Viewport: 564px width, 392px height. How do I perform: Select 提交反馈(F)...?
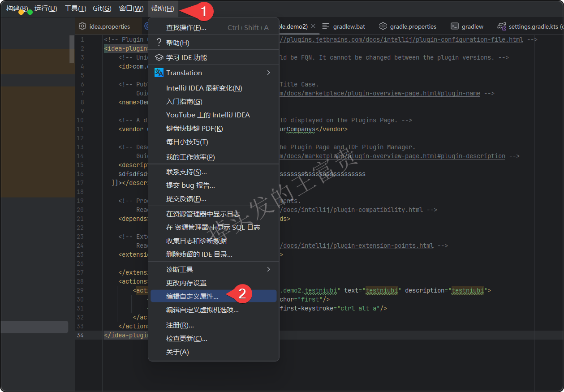click(x=214, y=199)
